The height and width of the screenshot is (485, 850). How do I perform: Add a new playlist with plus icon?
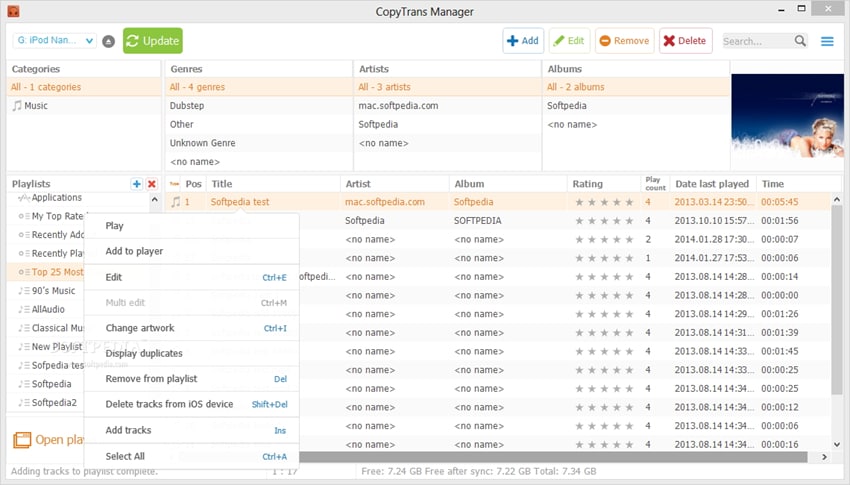coord(137,184)
